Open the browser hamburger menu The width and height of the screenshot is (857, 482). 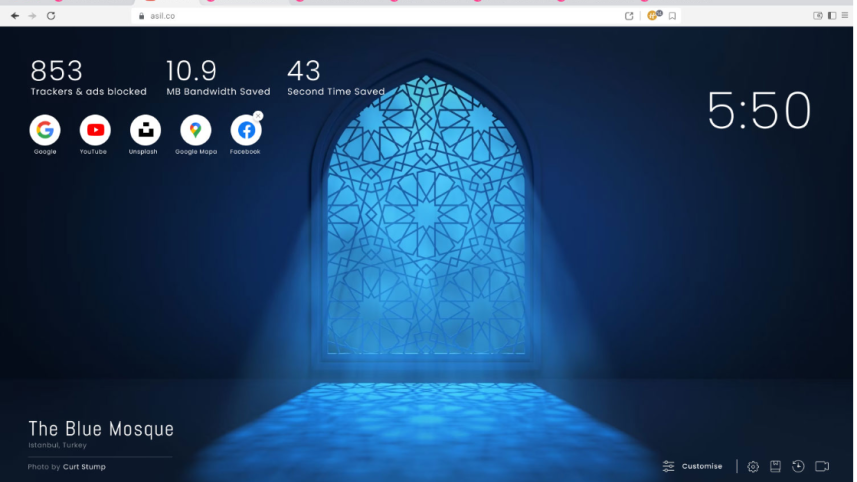tap(844, 16)
